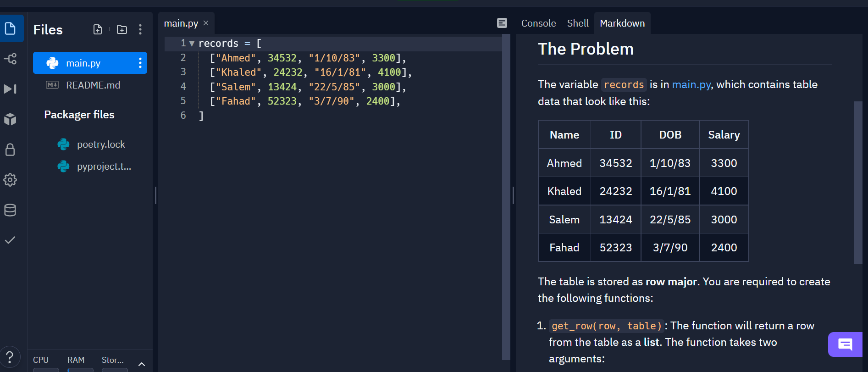Open the Settings gear icon
Screen dimensions: 868x372
coord(10,180)
